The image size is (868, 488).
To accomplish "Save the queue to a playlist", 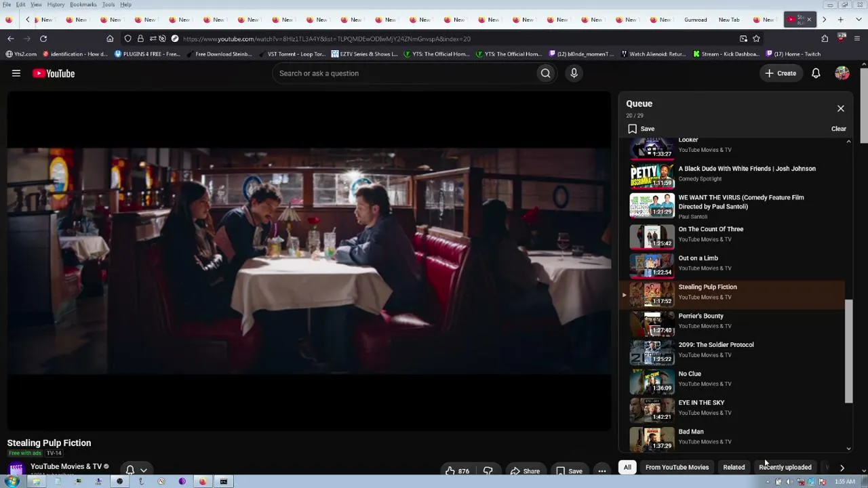I will tap(641, 129).
